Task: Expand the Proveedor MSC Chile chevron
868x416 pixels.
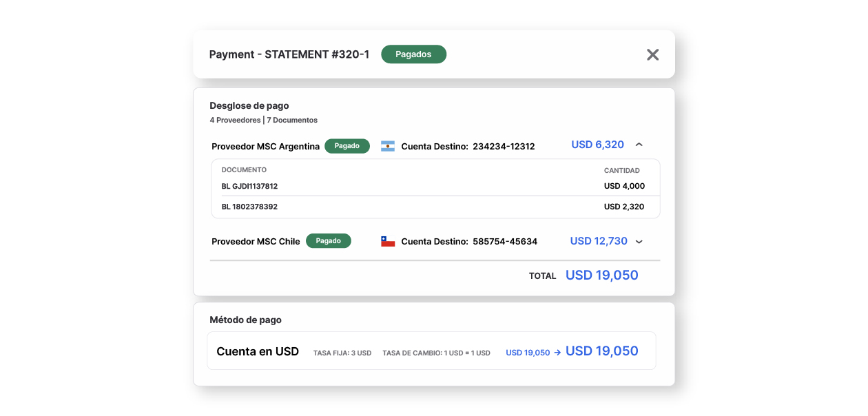Action: (x=639, y=242)
